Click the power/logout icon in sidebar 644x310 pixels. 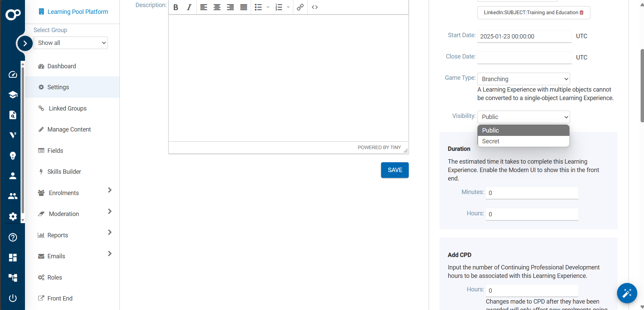(12, 298)
